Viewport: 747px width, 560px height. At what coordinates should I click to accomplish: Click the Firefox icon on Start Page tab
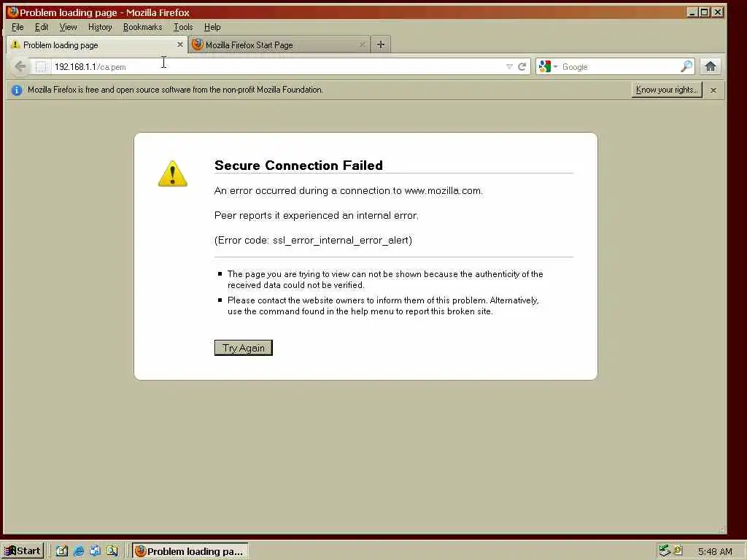[197, 44]
